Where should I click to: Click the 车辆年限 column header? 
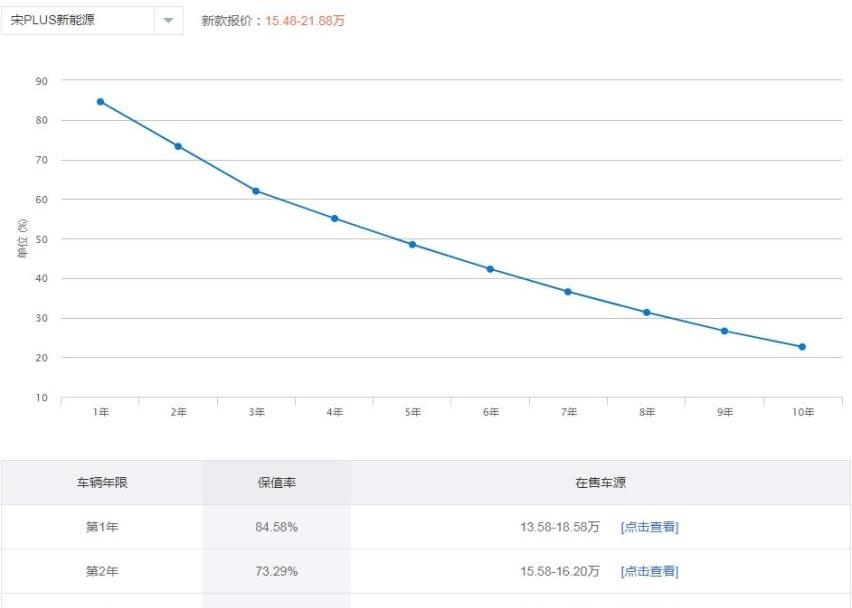[x=102, y=482]
